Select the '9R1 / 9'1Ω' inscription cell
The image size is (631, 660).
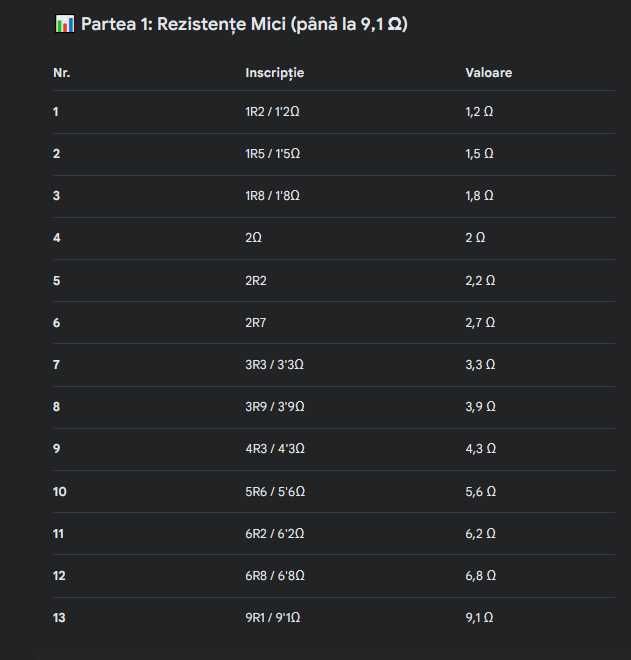click(x=273, y=617)
